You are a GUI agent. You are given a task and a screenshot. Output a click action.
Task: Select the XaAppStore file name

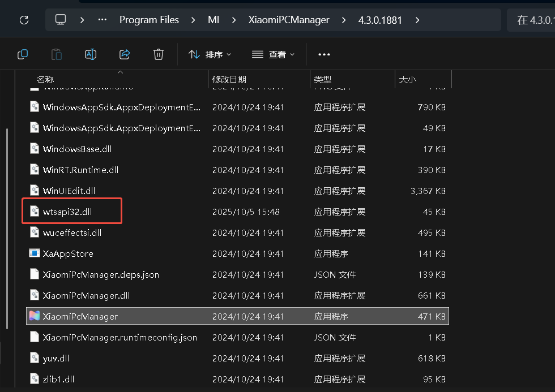point(68,253)
